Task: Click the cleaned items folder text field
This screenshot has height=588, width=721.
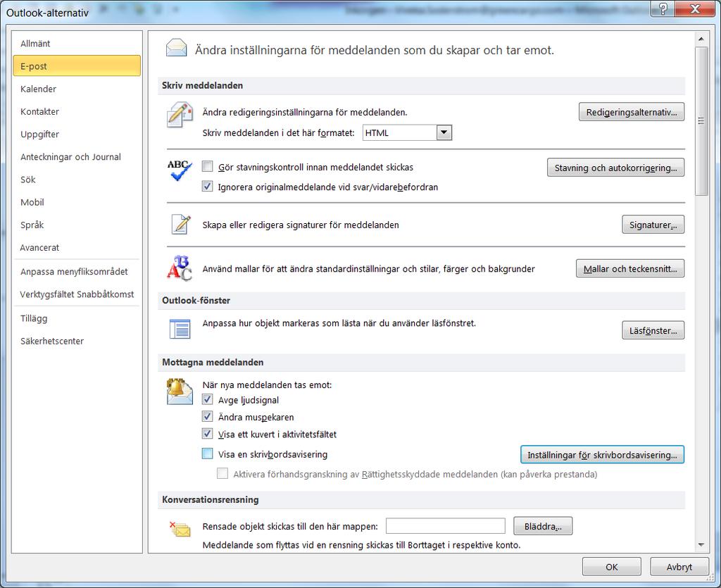Action: (x=445, y=526)
